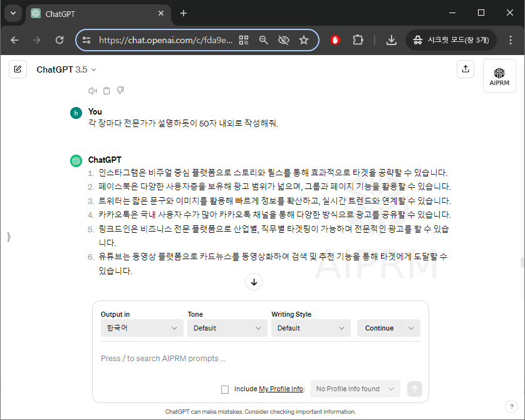Open the Tone dropdown
Image resolution: width=525 pixels, height=420 pixels.
[227, 328]
